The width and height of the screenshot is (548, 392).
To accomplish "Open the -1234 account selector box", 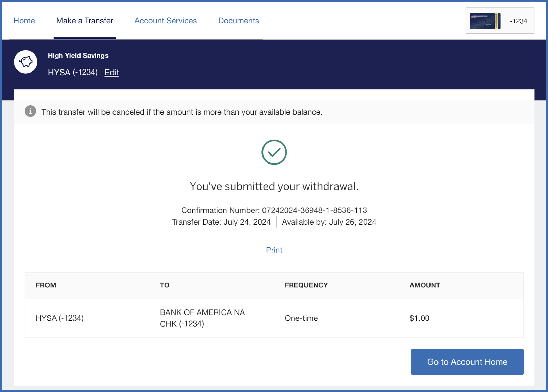I will (518, 21).
